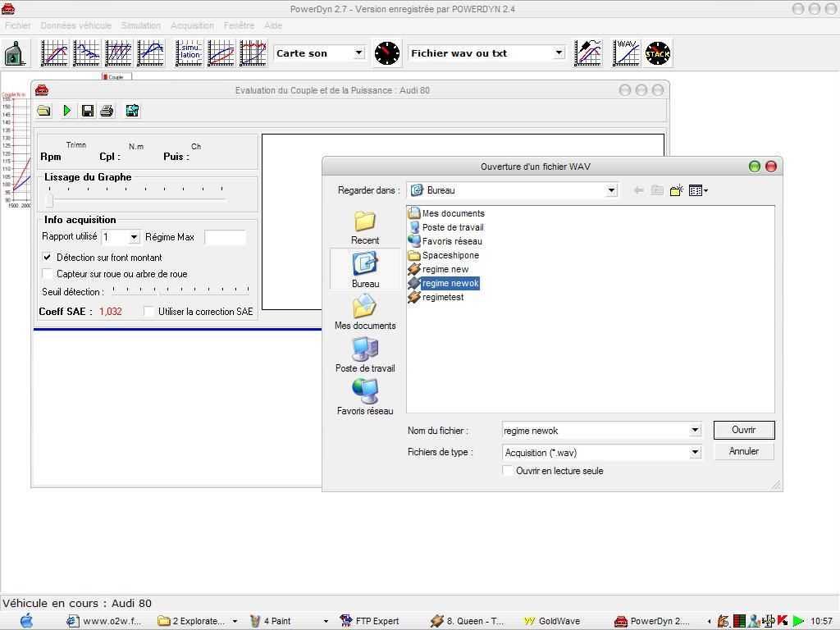Select Favoris réseau in places bar
The image size is (840, 630).
click(365, 397)
